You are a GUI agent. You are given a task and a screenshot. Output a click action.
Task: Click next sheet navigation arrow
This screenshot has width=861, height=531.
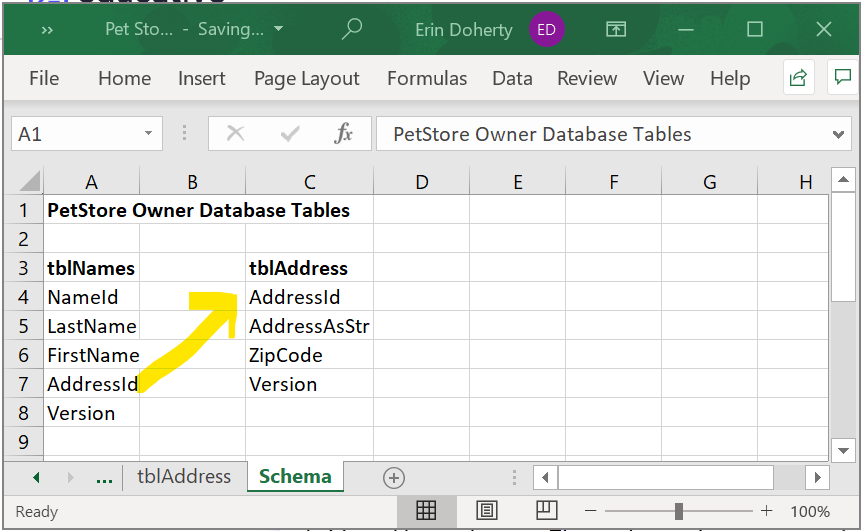click(x=70, y=477)
